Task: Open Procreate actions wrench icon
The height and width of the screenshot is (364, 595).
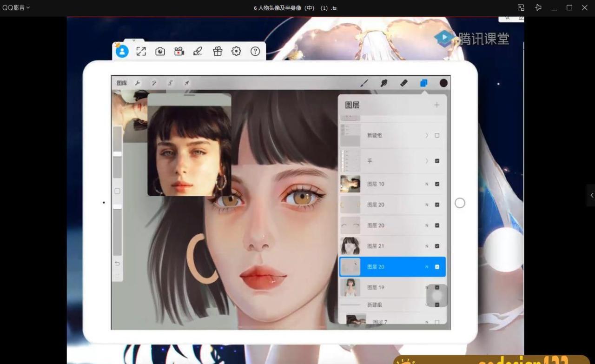Action: pyautogui.click(x=138, y=83)
